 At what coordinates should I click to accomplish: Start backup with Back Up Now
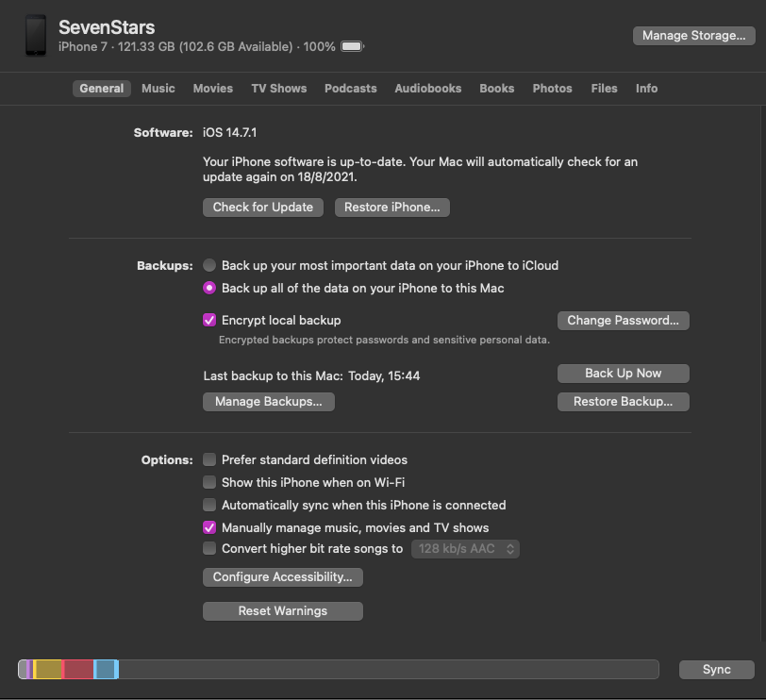(x=623, y=374)
